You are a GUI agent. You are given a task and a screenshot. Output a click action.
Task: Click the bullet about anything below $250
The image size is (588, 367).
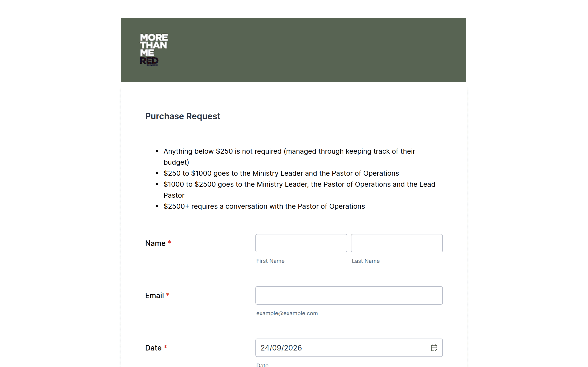(x=289, y=157)
